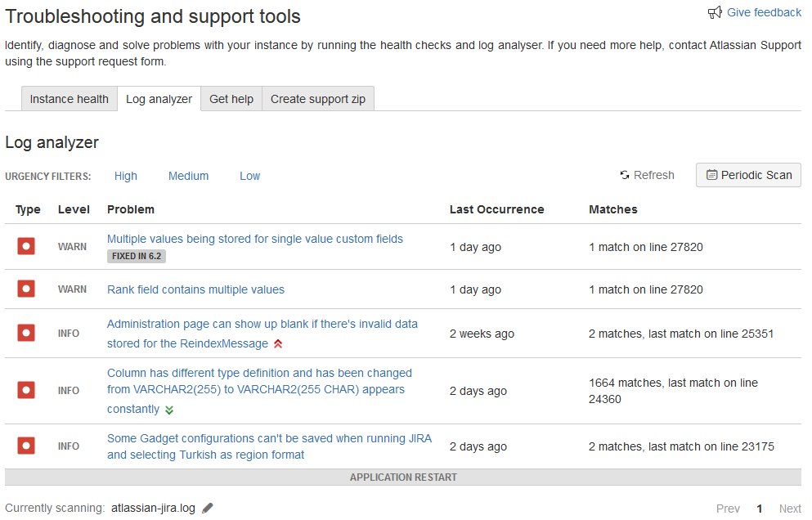Click the Last Occurrence column header
Image resolution: width=812 pixels, height=520 pixels.
pos(496,209)
